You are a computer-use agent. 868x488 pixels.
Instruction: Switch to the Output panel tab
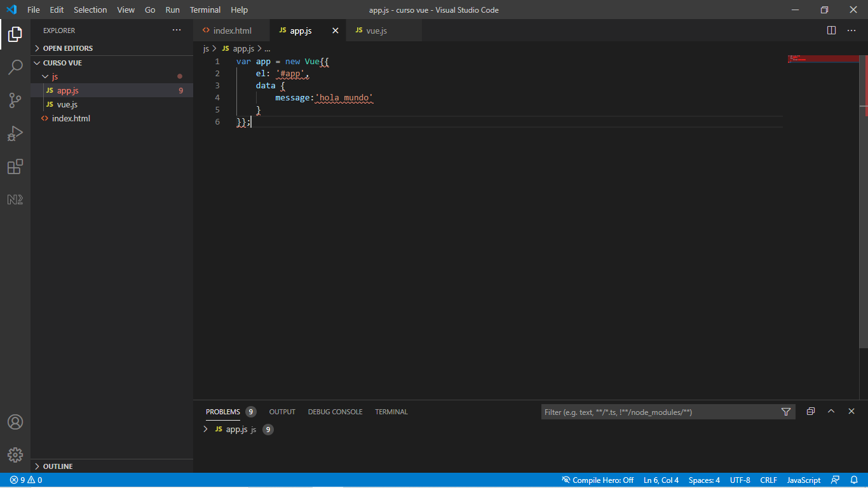pyautogui.click(x=282, y=412)
